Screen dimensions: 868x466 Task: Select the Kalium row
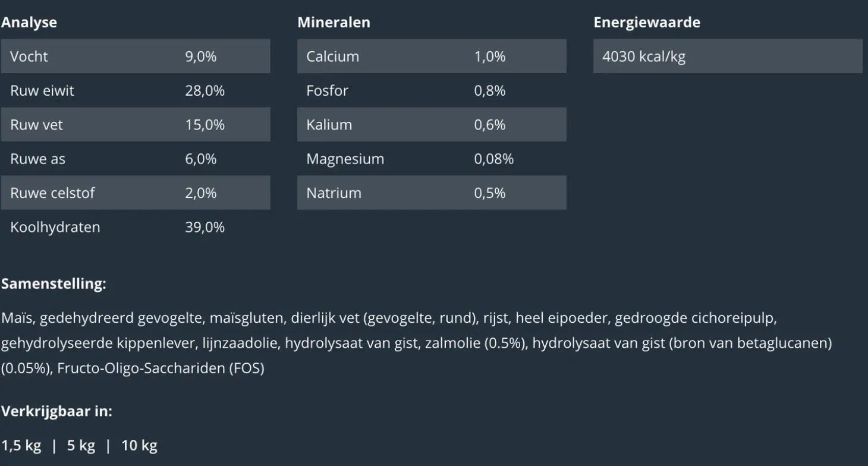432,125
